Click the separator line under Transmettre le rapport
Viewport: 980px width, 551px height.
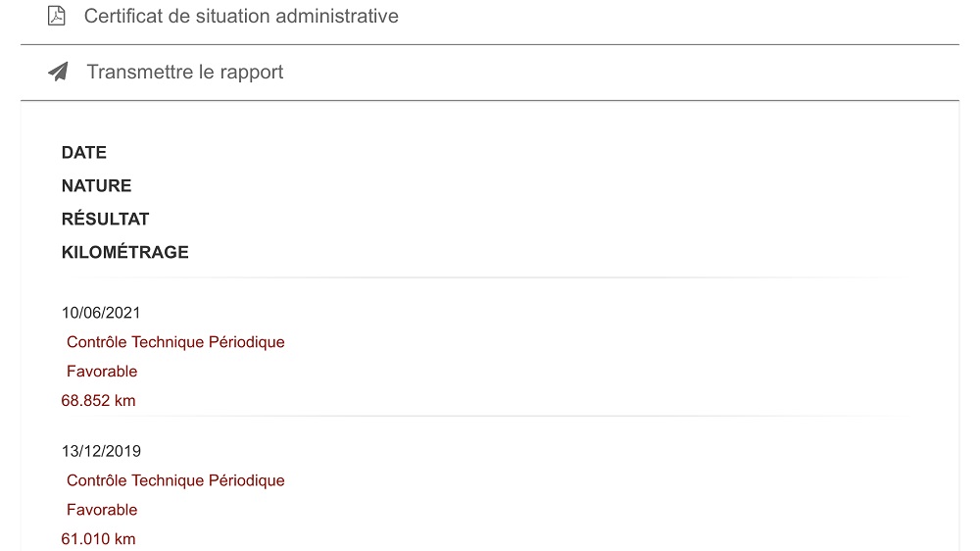[x=489, y=100]
